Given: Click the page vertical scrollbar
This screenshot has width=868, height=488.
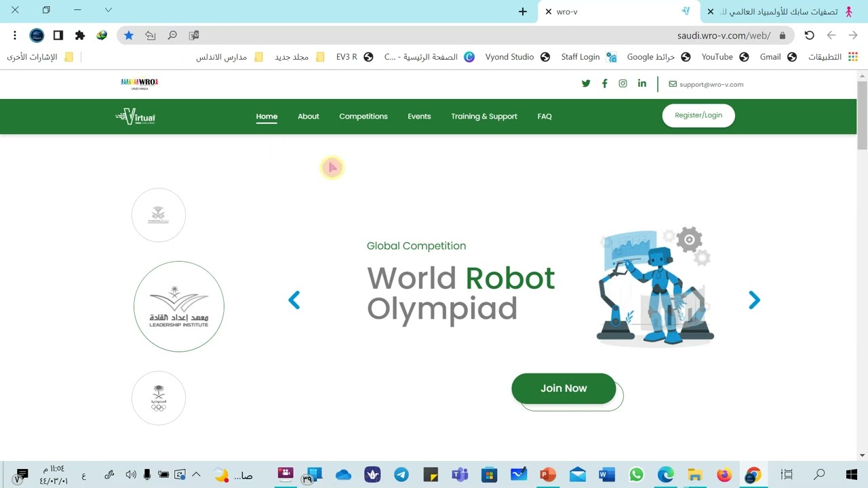Looking at the screenshot, I should coord(862,115).
